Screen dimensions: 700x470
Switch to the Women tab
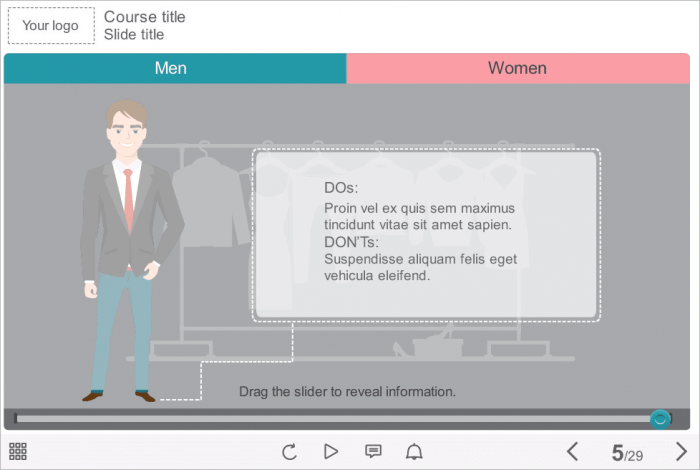point(517,68)
